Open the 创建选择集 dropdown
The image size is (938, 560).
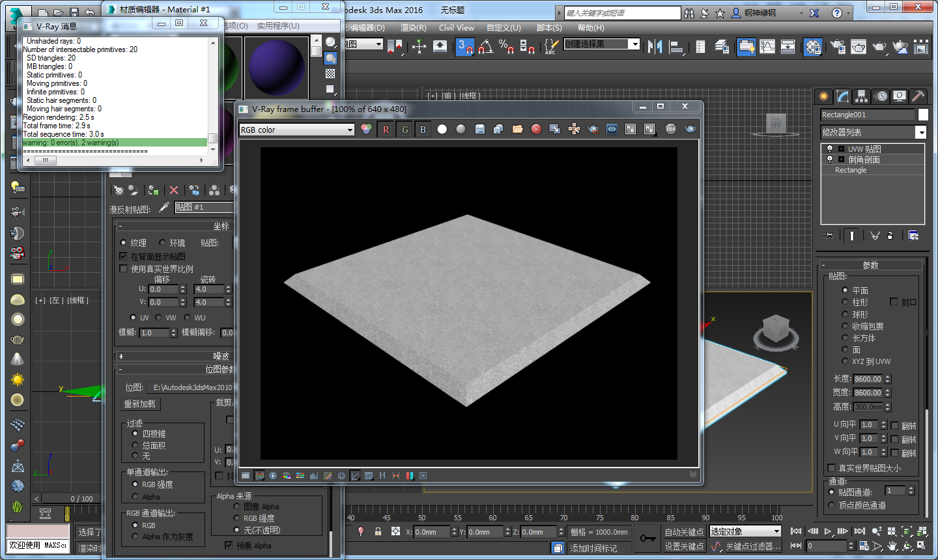[x=602, y=44]
